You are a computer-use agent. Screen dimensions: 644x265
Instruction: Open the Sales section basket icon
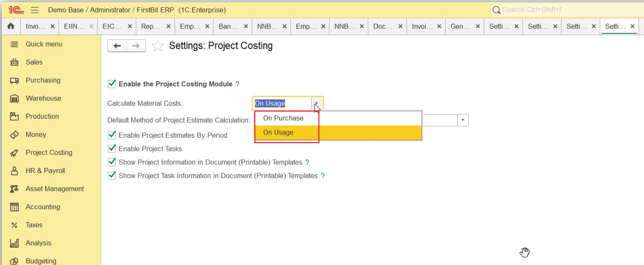coord(14,62)
